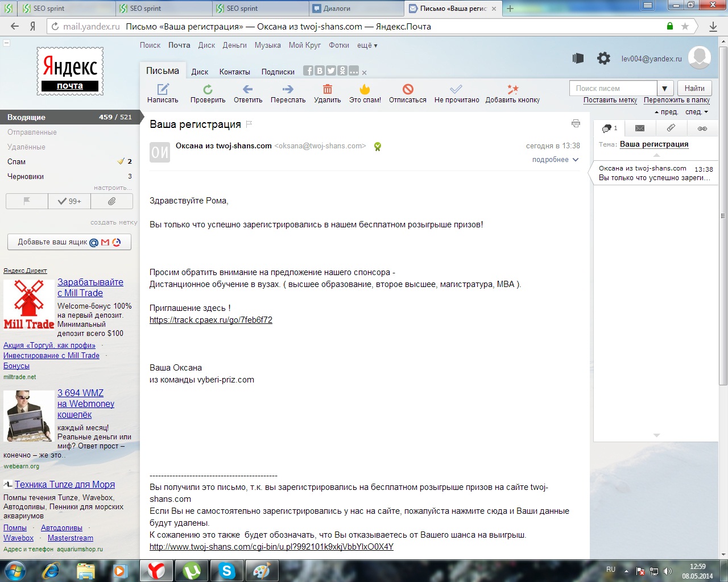Click the Отписаться unsubscribe icon
This screenshot has width=728, height=582.
(408, 89)
